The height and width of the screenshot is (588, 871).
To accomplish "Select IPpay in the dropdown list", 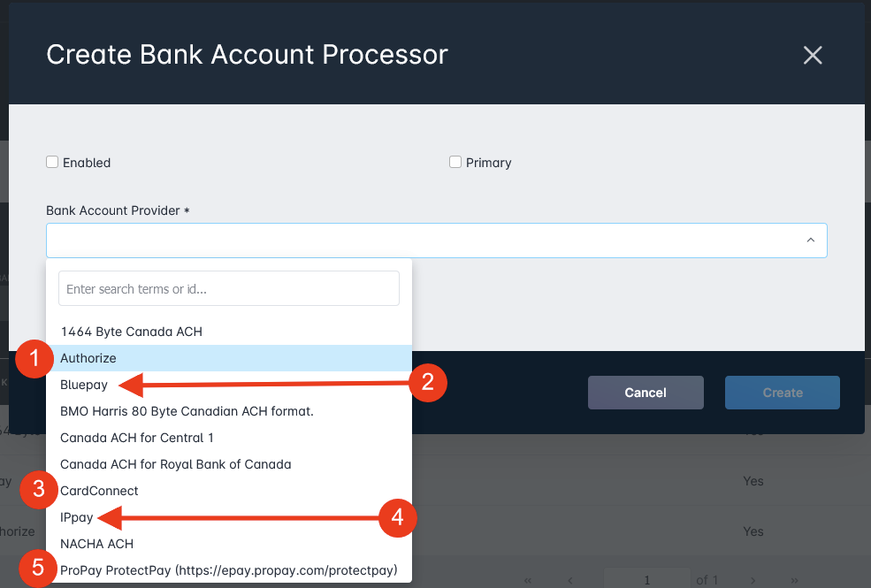I will pyautogui.click(x=229, y=517).
